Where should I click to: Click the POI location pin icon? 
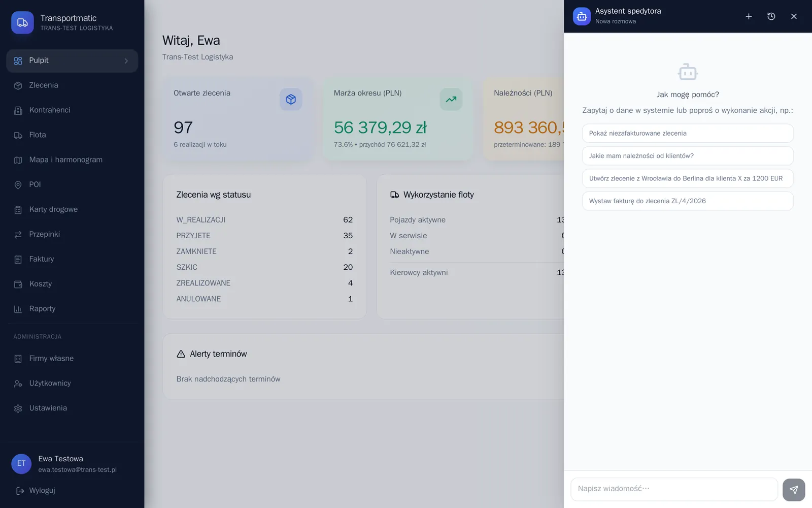[18, 185]
